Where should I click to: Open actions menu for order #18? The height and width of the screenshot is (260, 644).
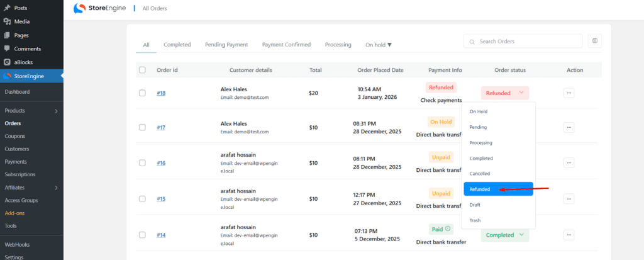click(x=569, y=93)
